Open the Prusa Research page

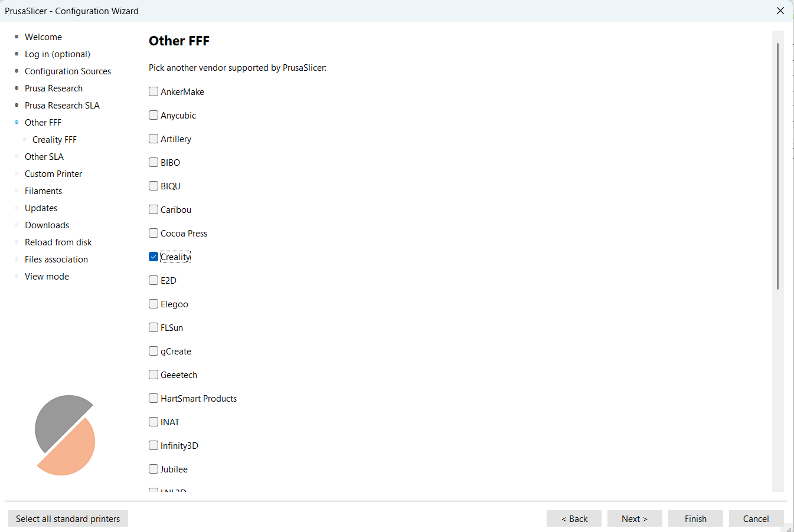pos(53,88)
